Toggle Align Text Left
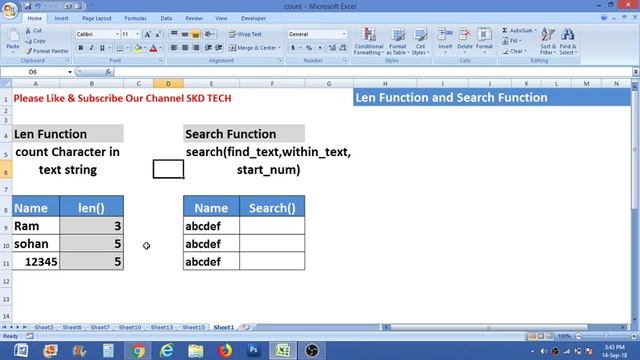Screen dimensions: 640x360 coord(174,48)
